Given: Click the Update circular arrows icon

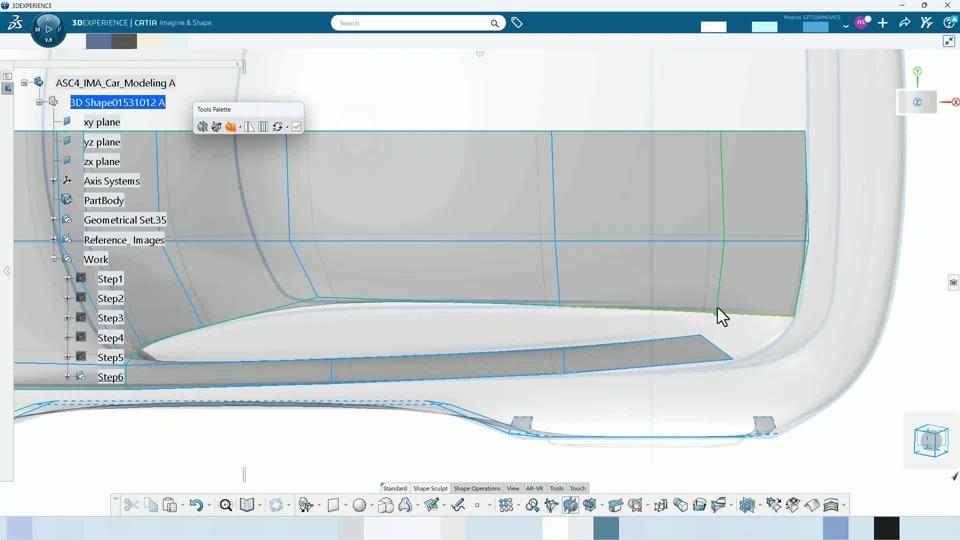Looking at the screenshot, I should click(276, 505).
